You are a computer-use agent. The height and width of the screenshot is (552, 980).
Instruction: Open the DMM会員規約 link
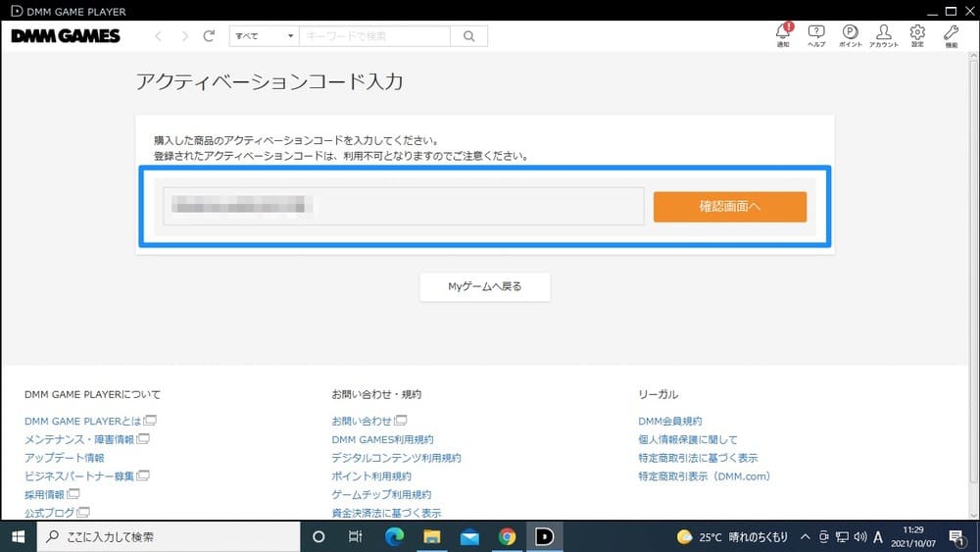point(669,421)
